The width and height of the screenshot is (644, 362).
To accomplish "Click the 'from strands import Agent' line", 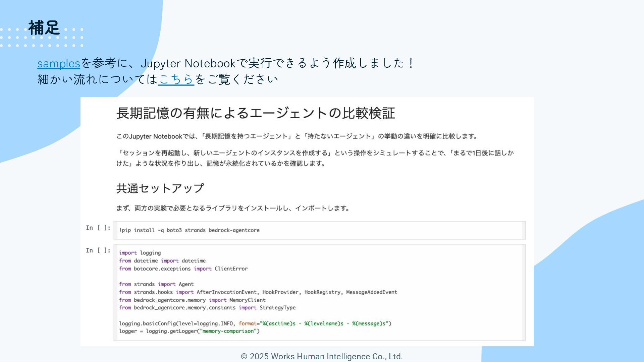I will click(x=156, y=284).
